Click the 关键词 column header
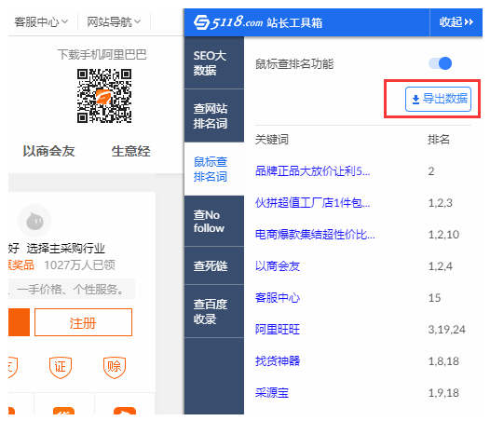The image size is (490, 448). coord(272,140)
